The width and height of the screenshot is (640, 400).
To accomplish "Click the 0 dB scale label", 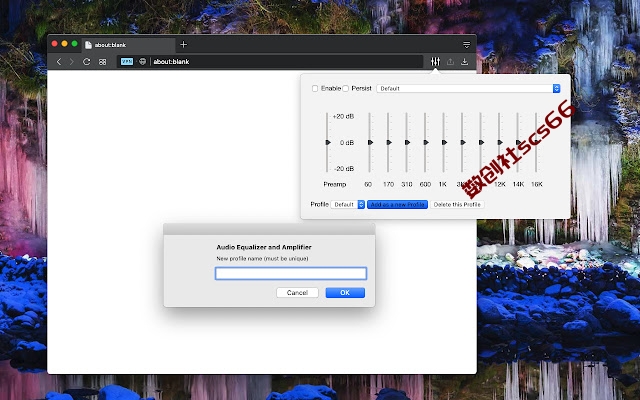I will [x=347, y=142].
